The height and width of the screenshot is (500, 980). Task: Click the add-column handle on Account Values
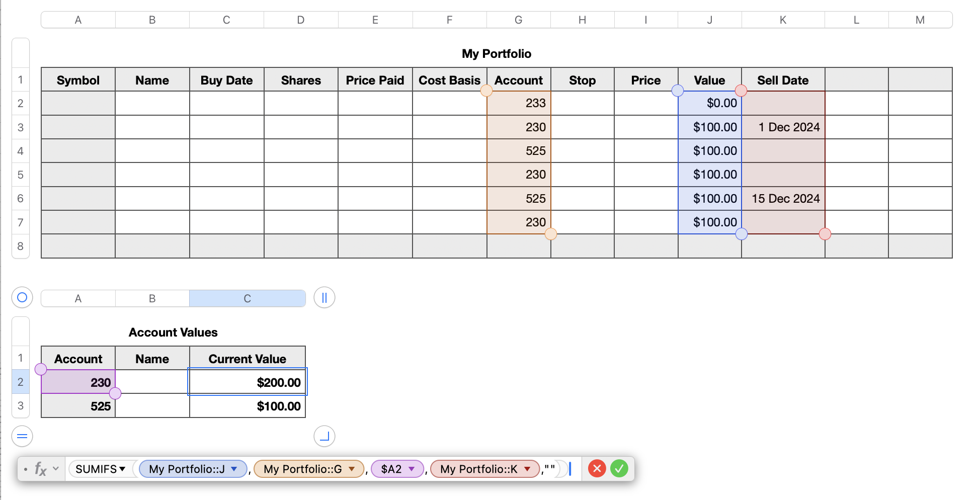324,297
